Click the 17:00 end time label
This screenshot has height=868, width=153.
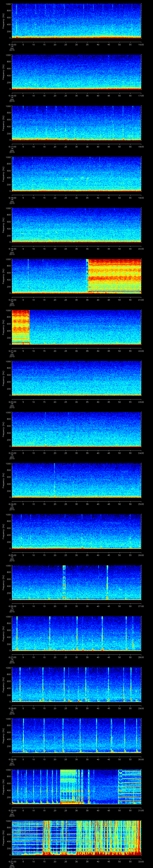[x=141, y=96]
